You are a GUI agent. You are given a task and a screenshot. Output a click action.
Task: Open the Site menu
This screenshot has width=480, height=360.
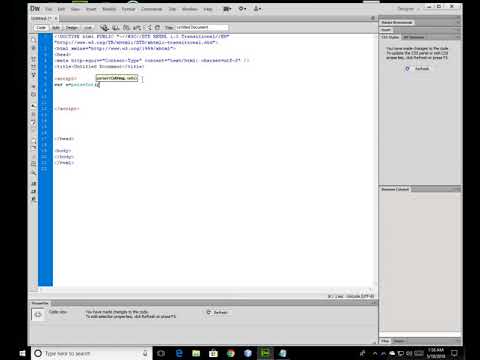[172, 9]
